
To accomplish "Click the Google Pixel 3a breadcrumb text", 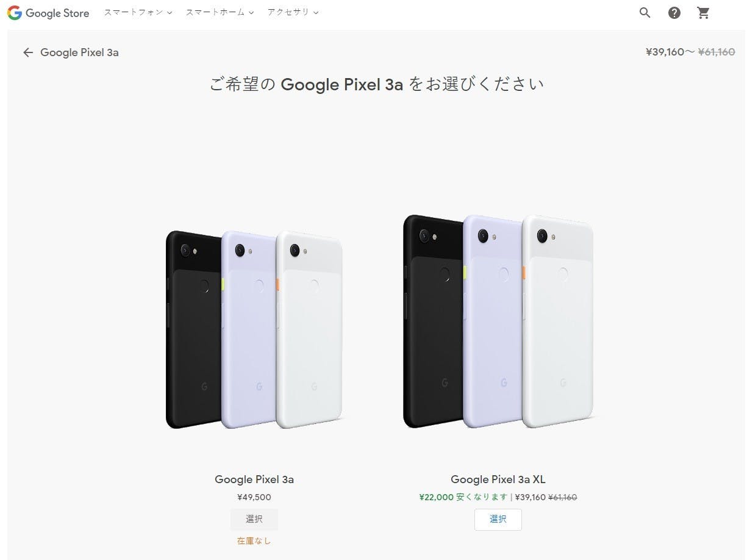I will (x=79, y=52).
